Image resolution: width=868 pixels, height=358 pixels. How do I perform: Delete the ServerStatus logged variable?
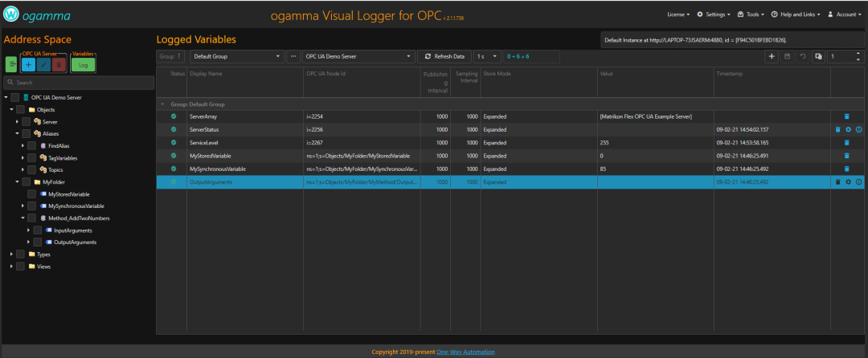pyautogui.click(x=837, y=129)
